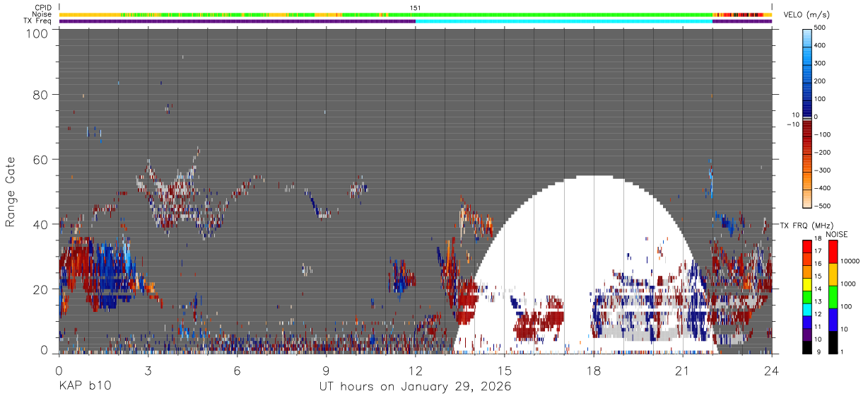Click the hour 21 tick on time axis
The height and width of the screenshot is (401, 868).
682,371
